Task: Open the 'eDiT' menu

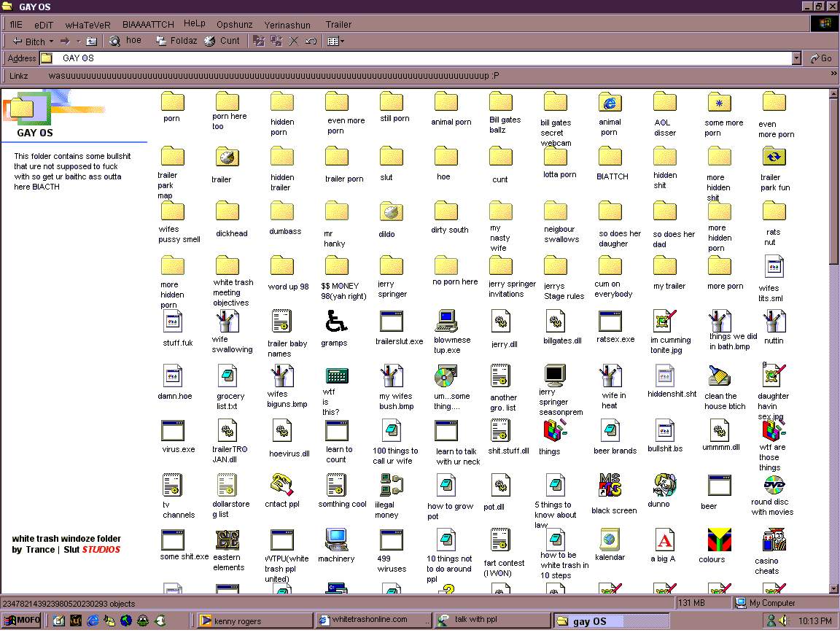Action: 44,25
